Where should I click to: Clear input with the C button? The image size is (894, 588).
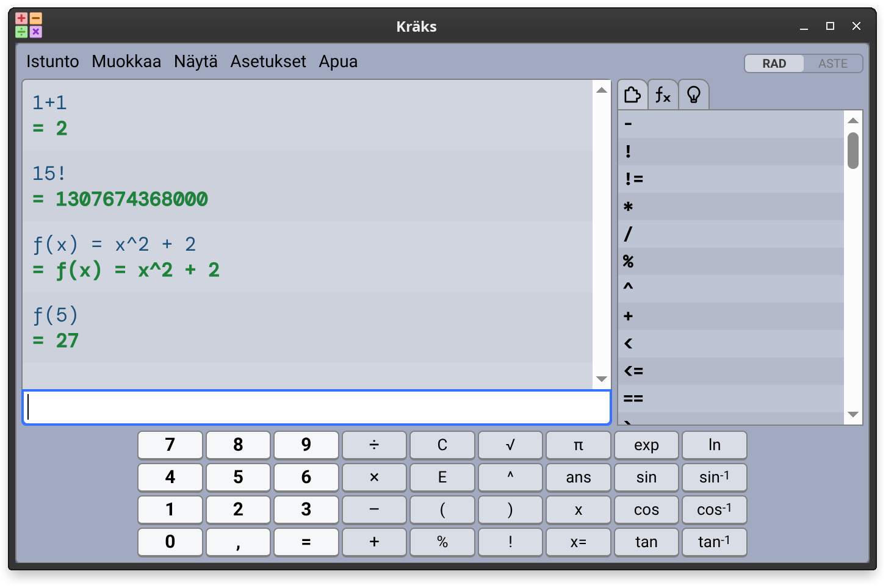pos(442,445)
